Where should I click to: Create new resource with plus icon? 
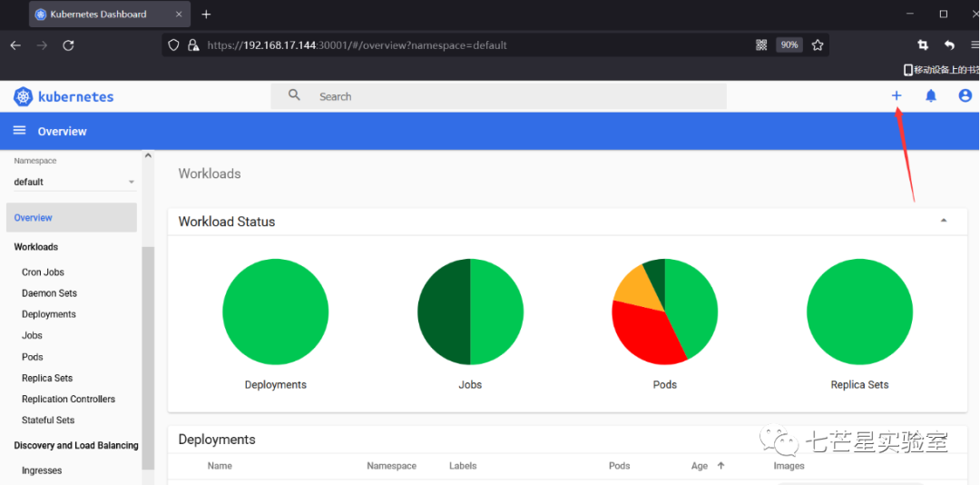897,95
